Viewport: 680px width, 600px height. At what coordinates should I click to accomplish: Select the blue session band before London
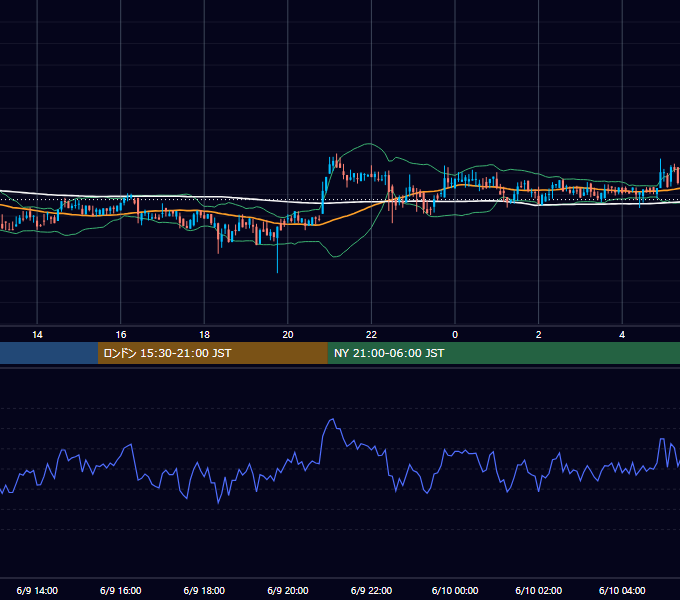[x=49, y=353]
